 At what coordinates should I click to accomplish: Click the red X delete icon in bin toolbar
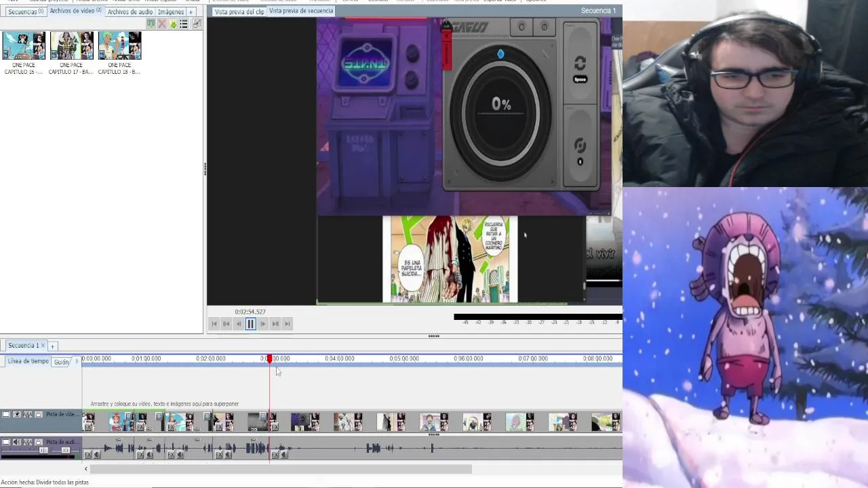[161, 24]
